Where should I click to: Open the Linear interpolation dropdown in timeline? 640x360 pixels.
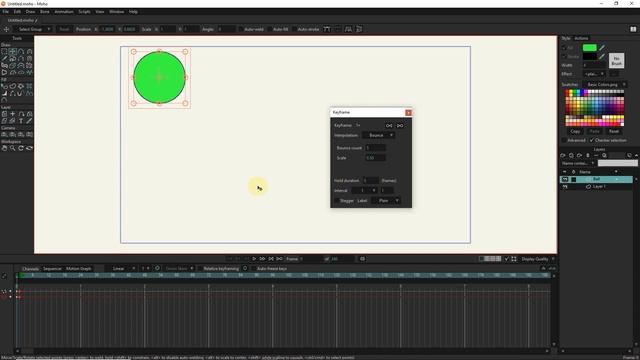pos(121,269)
